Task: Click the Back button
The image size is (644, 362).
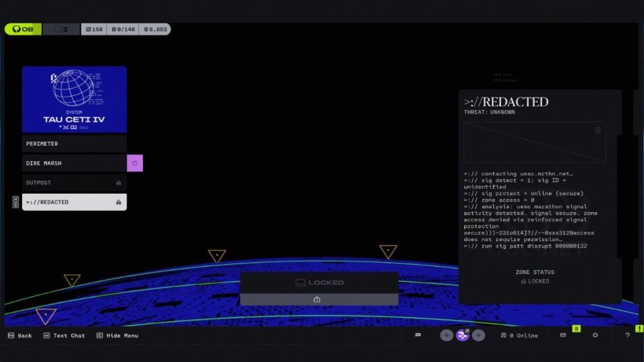Action: click(21, 335)
